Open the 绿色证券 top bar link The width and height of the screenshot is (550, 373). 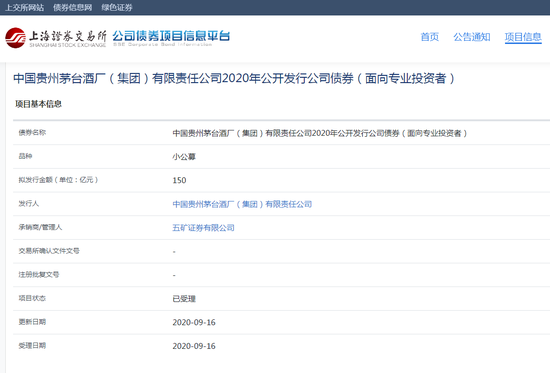(117, 7)
